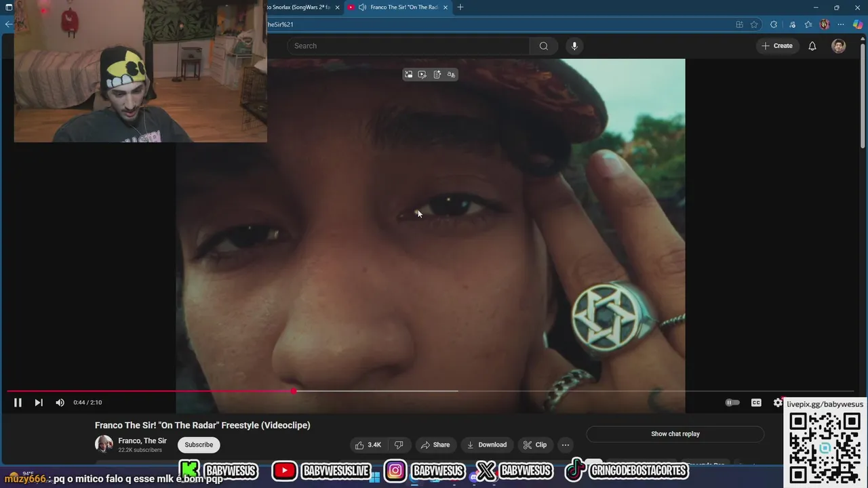Click the 0:44 / 2:10 time display
The width and height of the screenshot is (868, 488).
(x=87, y=403)
